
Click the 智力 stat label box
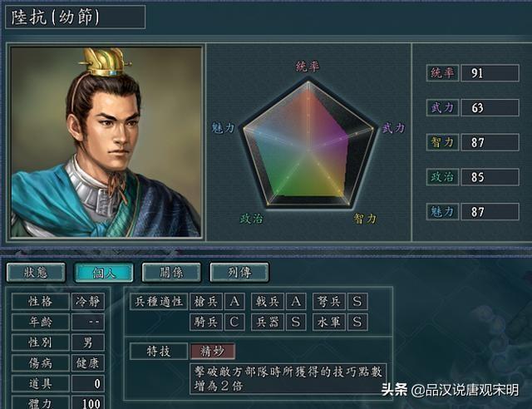tap(442, 142)
